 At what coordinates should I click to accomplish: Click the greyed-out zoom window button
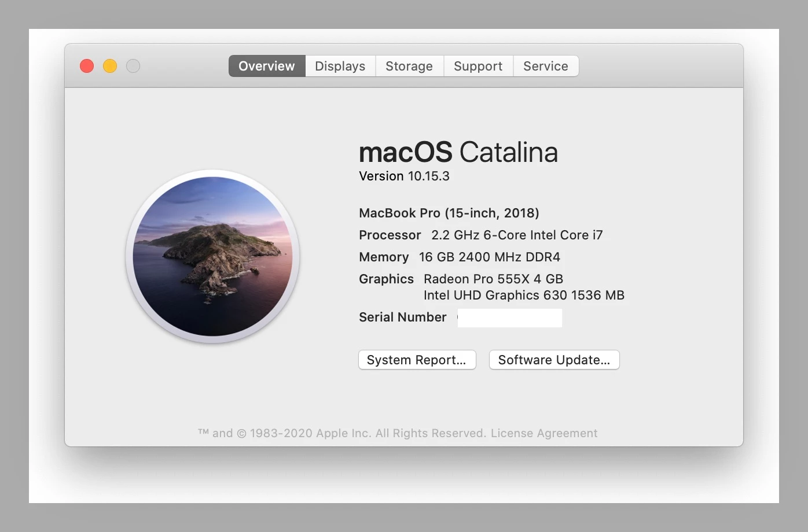click(x=133, y=66)
